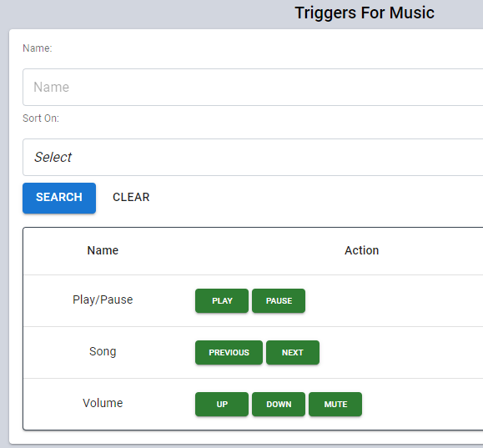Open the Sort On select dropdown

tap(253, 157)
